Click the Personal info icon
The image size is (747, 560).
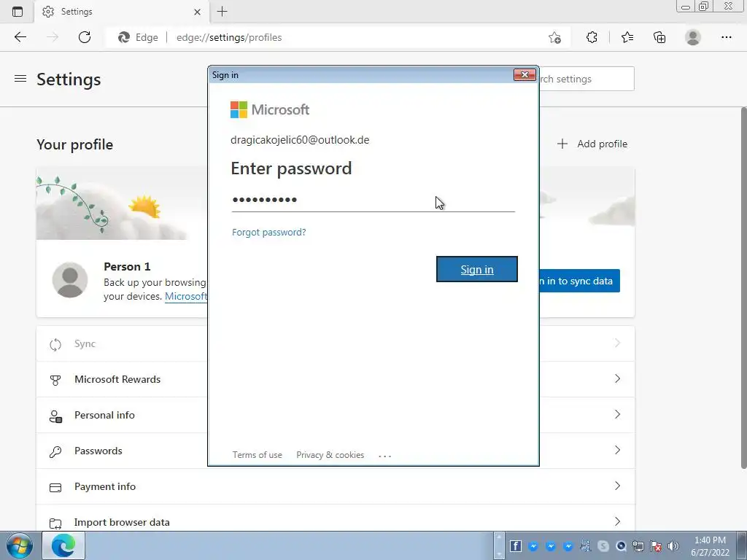(55, 416)
